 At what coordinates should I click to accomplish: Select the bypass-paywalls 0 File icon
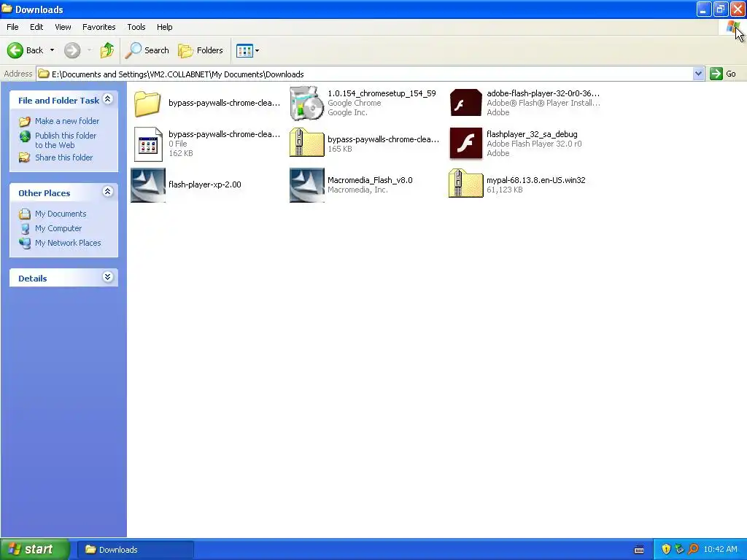(148, 144)
